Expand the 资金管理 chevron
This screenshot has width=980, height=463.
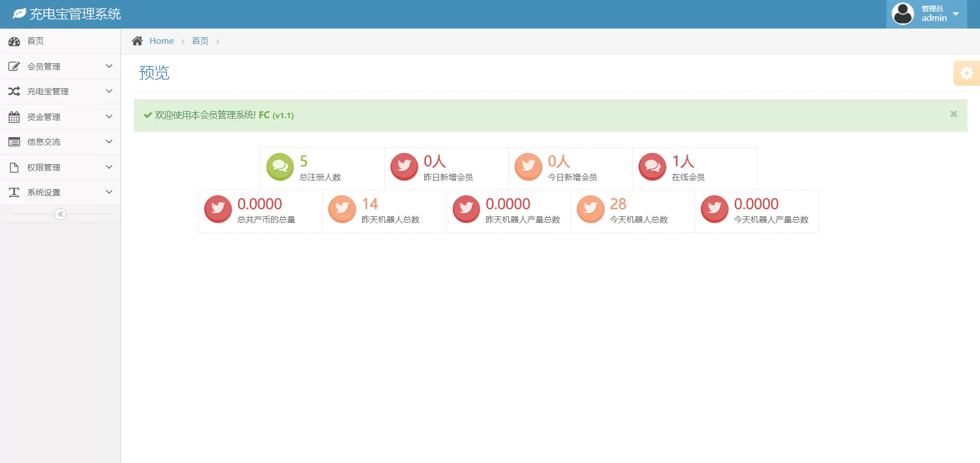click(x=109, y=116)
